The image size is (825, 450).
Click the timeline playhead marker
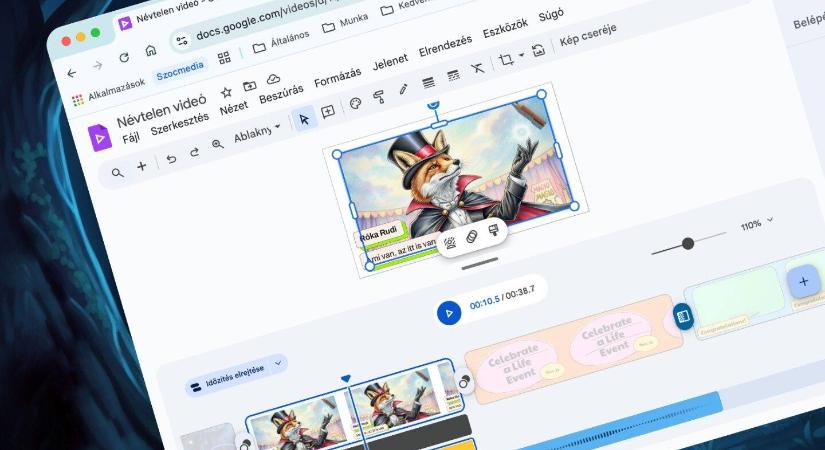(345, 378)
